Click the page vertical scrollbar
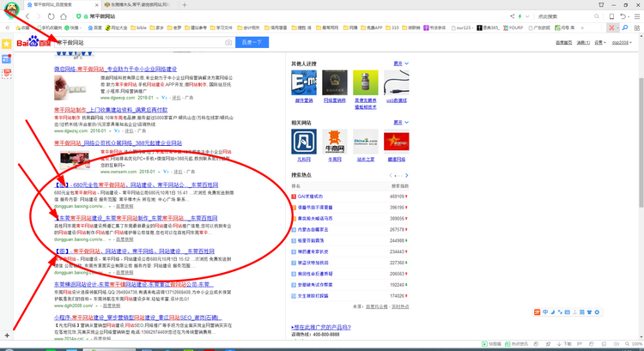The image size is (644, 351). click(x=641, y=142)
